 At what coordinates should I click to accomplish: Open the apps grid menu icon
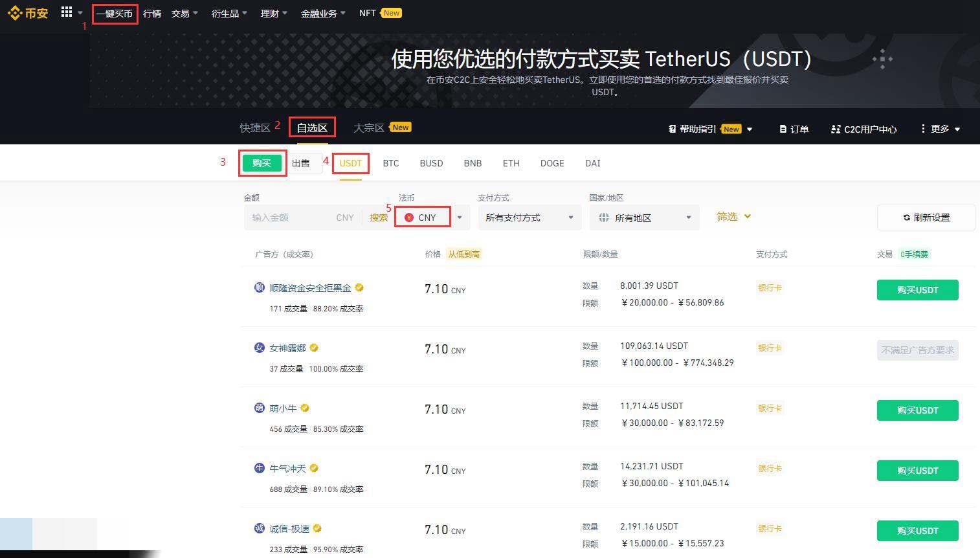click(66, 12)
